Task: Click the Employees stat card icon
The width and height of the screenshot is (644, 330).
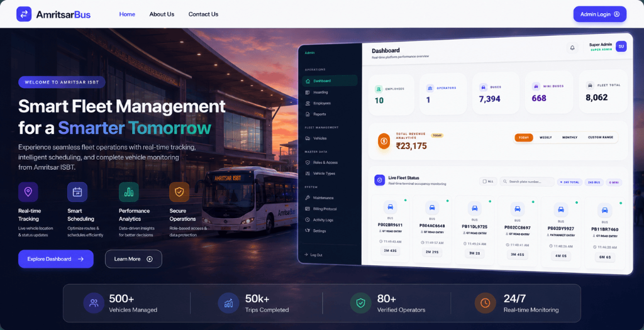Action: [x=379, y=89]
